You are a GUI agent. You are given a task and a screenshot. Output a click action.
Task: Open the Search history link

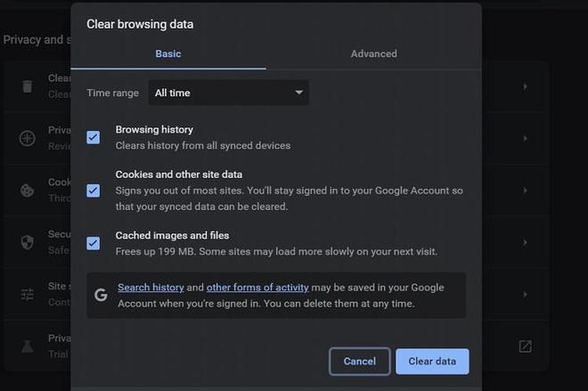coord(151,288)
